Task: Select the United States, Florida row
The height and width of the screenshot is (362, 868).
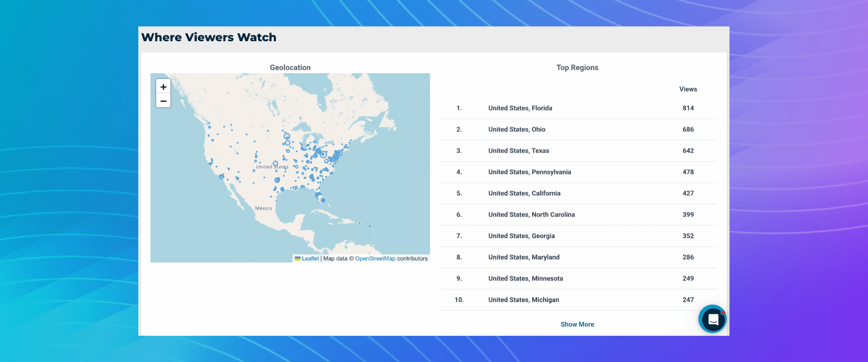Action: pyautogui.click(x=577, y=108)
